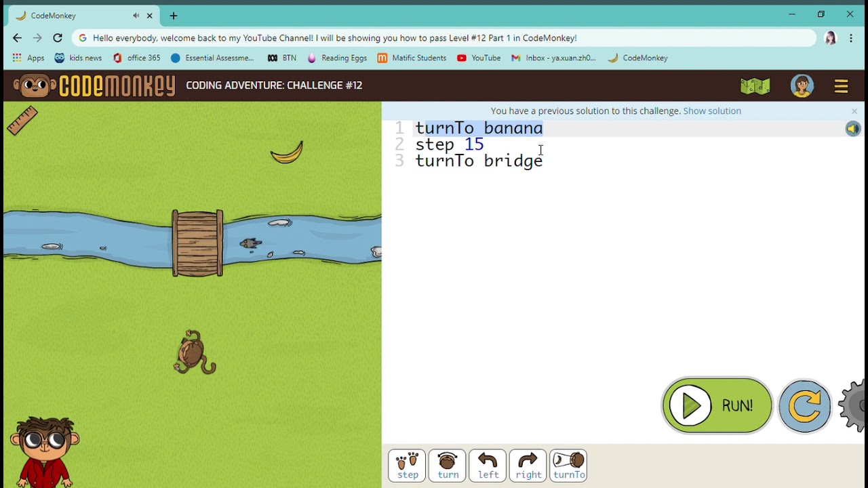Close the CodeMonkey browser tab
The image size is (868, 488).
(x=150, y=16)
